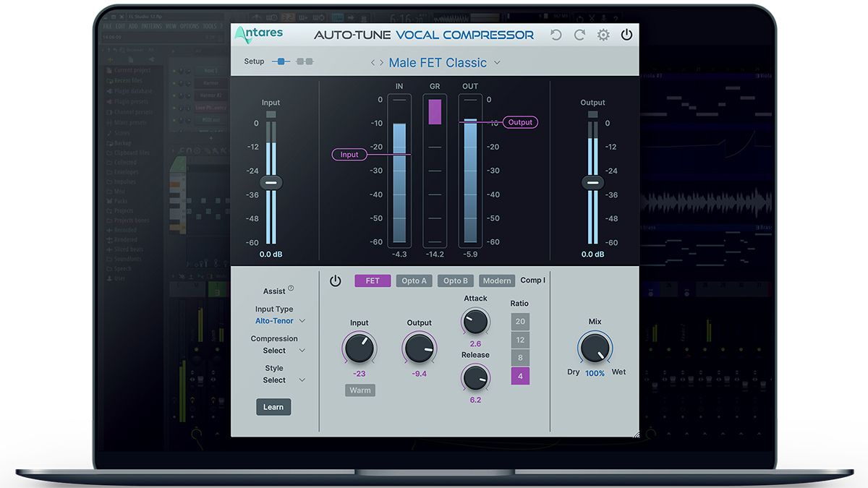Click the next preset arrow

(x=381, y=62)
